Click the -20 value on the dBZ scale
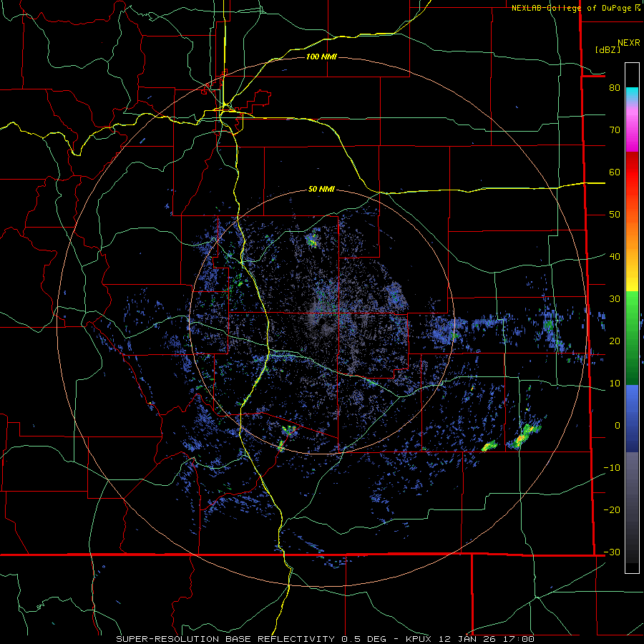Viewport: 644px width, 644px height. click(x=612, y=510)
